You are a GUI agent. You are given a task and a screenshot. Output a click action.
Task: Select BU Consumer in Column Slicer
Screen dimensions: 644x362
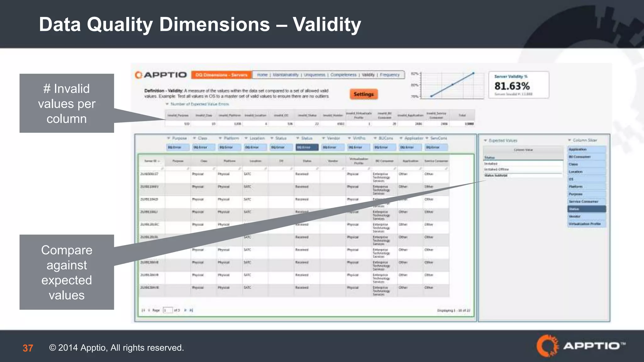pos(587,157)
